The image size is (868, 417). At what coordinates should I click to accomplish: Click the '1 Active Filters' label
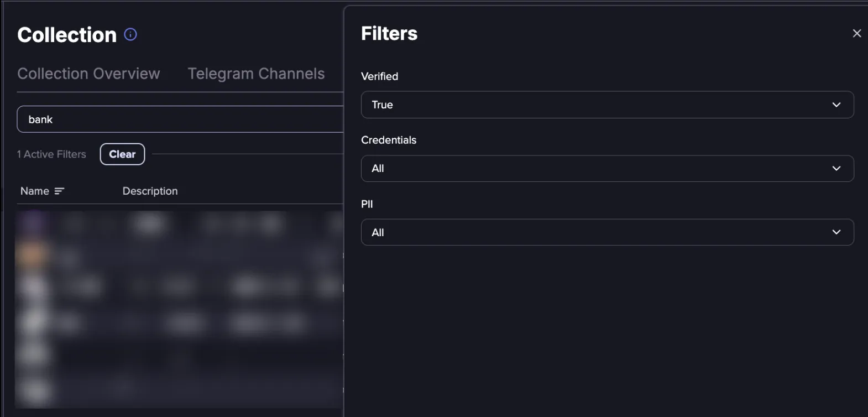coord(51,154)
